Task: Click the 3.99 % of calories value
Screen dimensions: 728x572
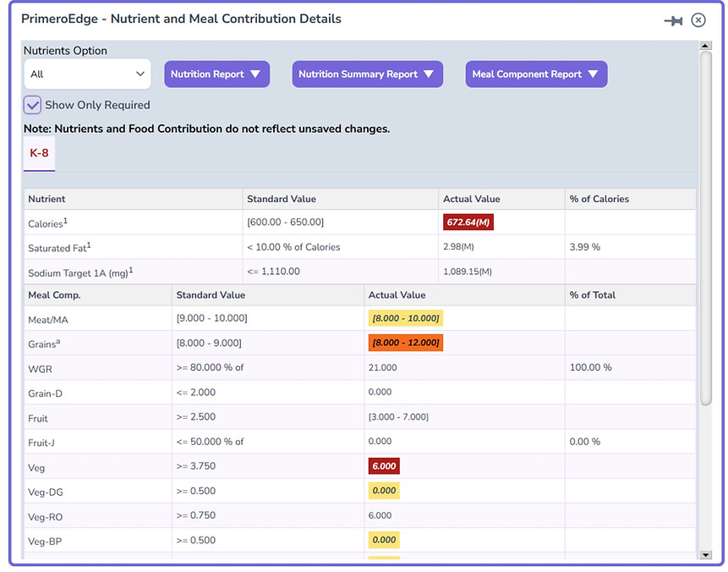Action: pos(584,247)
